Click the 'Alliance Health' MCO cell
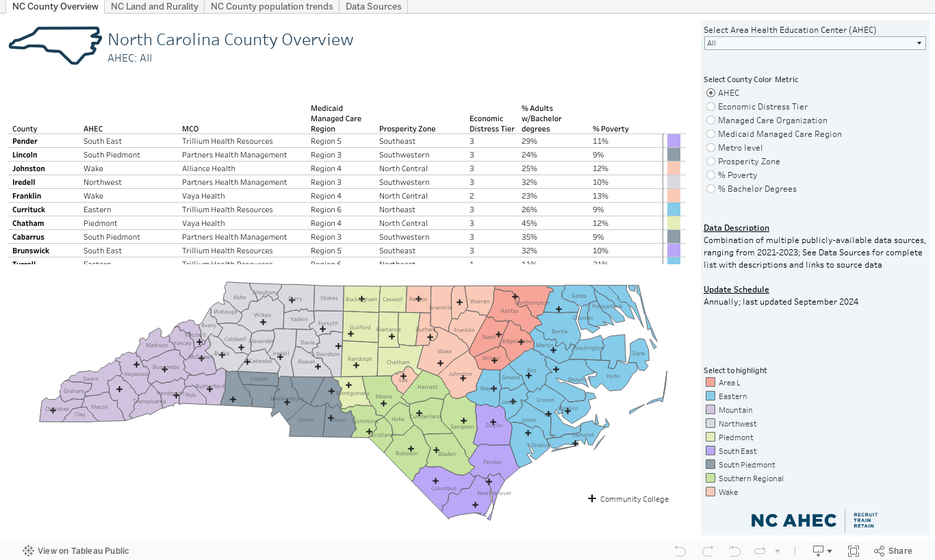 (209, 168)
